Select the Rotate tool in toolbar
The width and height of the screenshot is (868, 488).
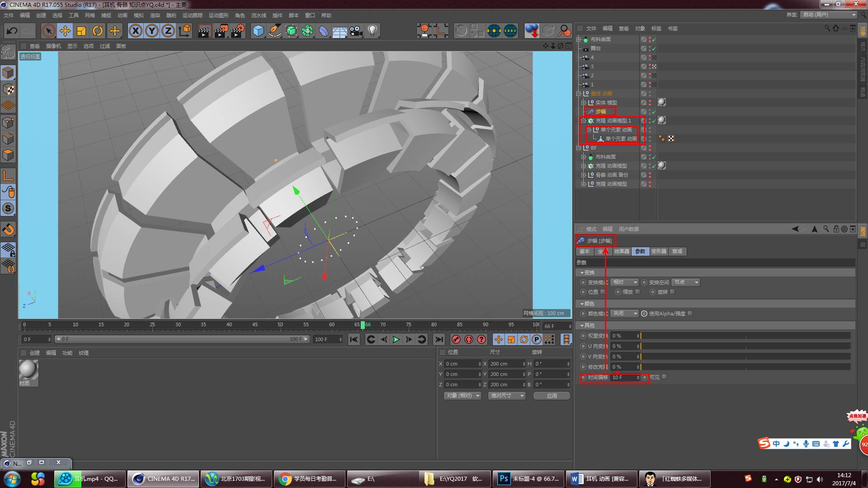coord(98,31)
